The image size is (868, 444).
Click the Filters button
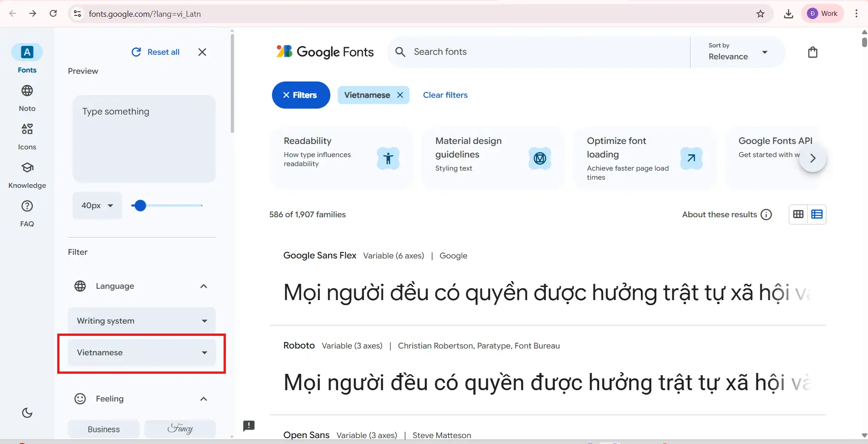301,95
